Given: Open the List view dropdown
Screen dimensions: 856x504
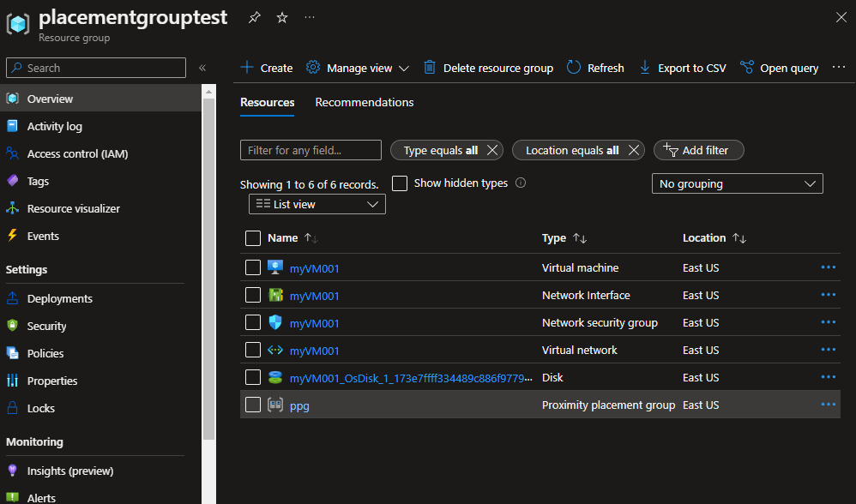Looking at the screenshot, I should click(x=317, y=204).
